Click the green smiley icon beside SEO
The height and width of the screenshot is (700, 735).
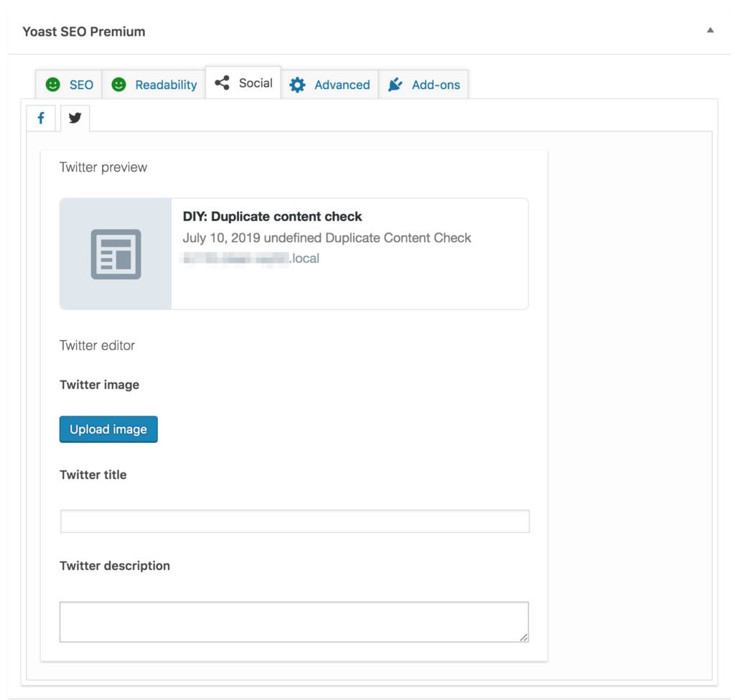click(53, 85)
